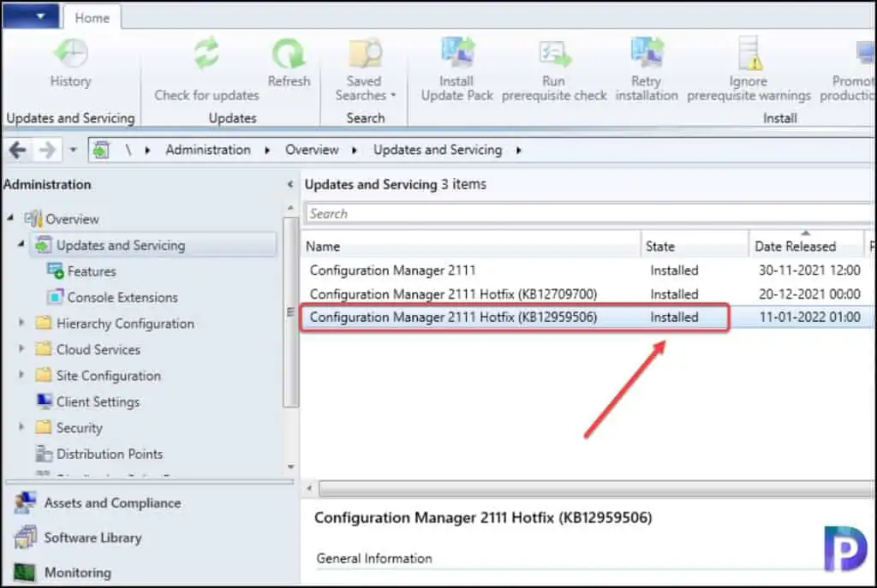Viewport: 877px width, 588px height.
Task: Click release date 30-11-2021 12:00
Action: coord(809,270)
